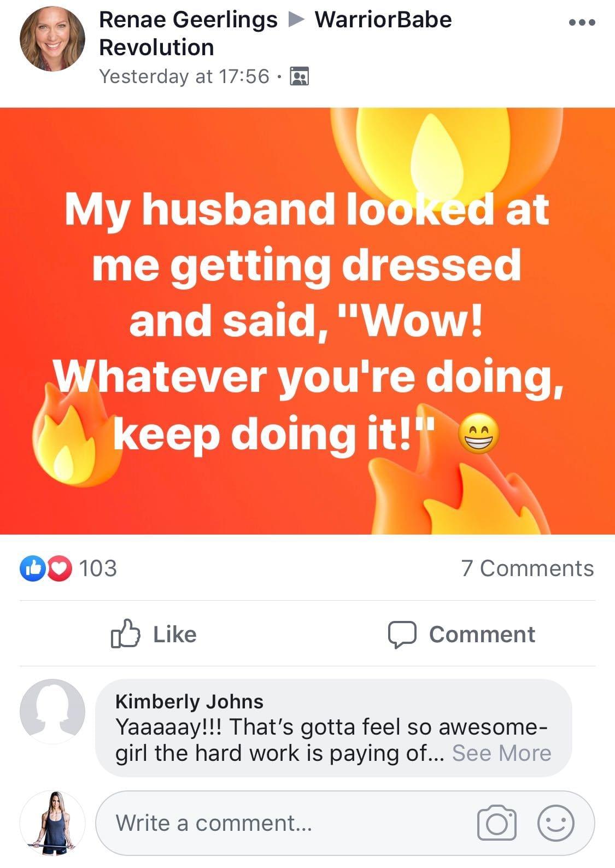This screenshot has width=615, height=868.
Task: Tap the Comment speech bubble icon
Action: point(402,635)
